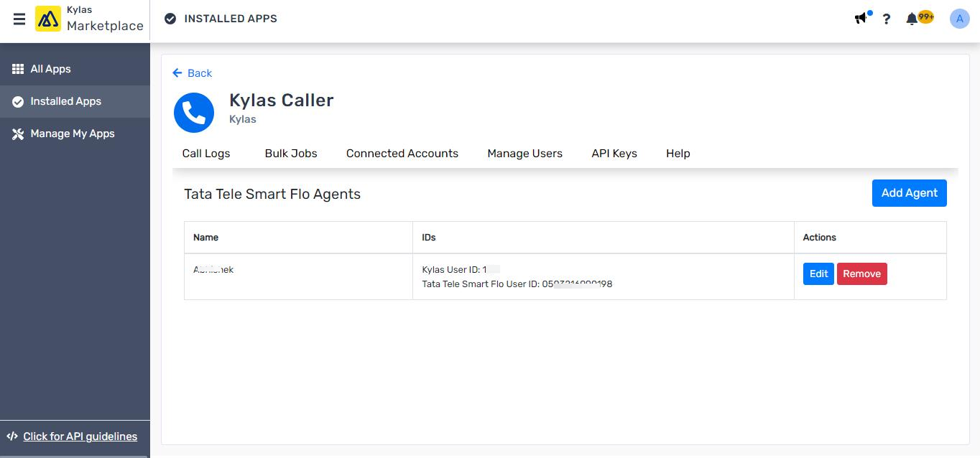Open user profile avatar A
Viewport: 980px width, 458px height.
(x=959, y=19)
